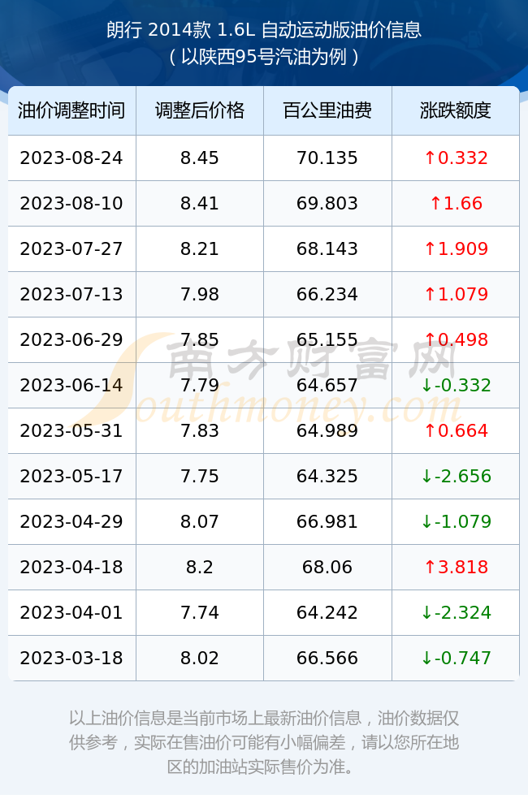
Task: Select the 调整后价格 column header
Action: coord(200,110)
